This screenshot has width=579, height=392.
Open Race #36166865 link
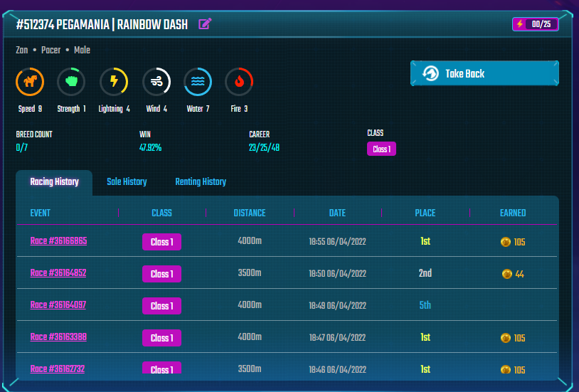(x=58, y=241)
